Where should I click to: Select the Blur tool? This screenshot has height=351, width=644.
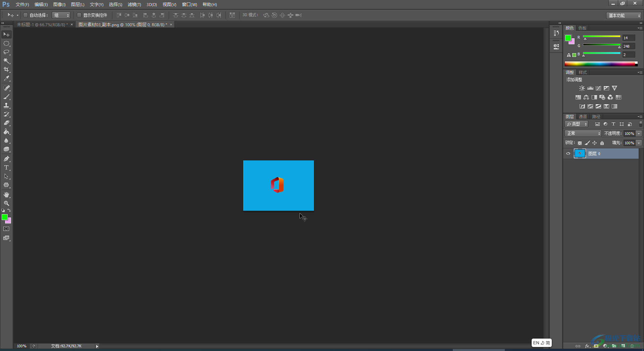(6, 141)
